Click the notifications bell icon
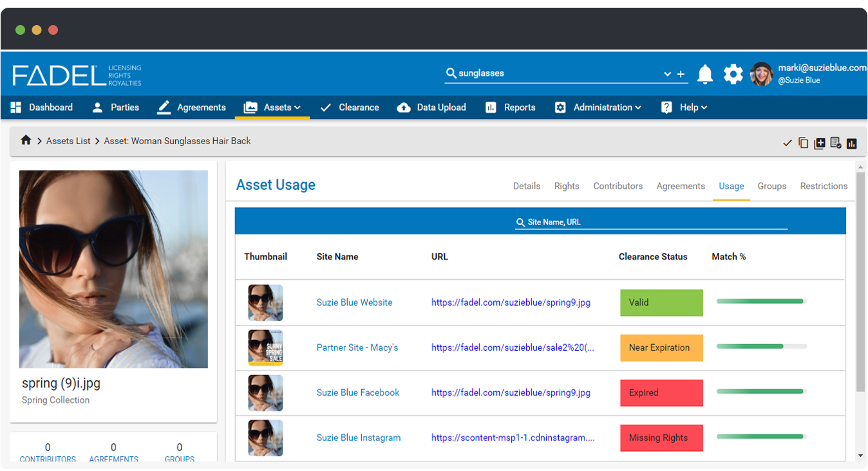Screen dimensions: 868x471 tap(705, 74)
